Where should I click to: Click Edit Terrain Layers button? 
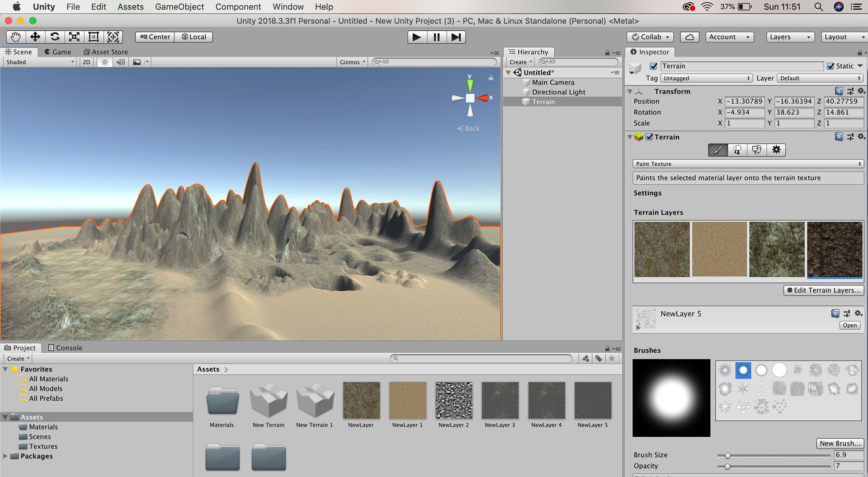[824, 290]
